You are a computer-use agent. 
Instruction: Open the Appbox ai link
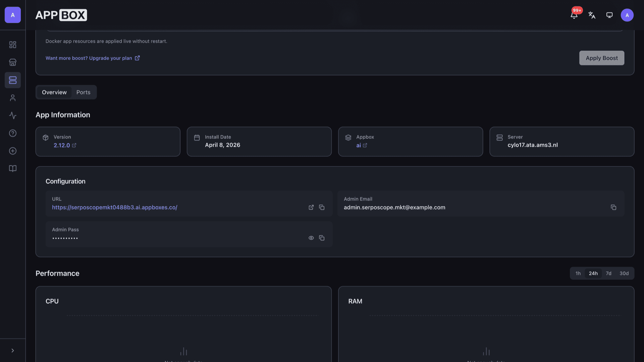click(x=362, y=145)
